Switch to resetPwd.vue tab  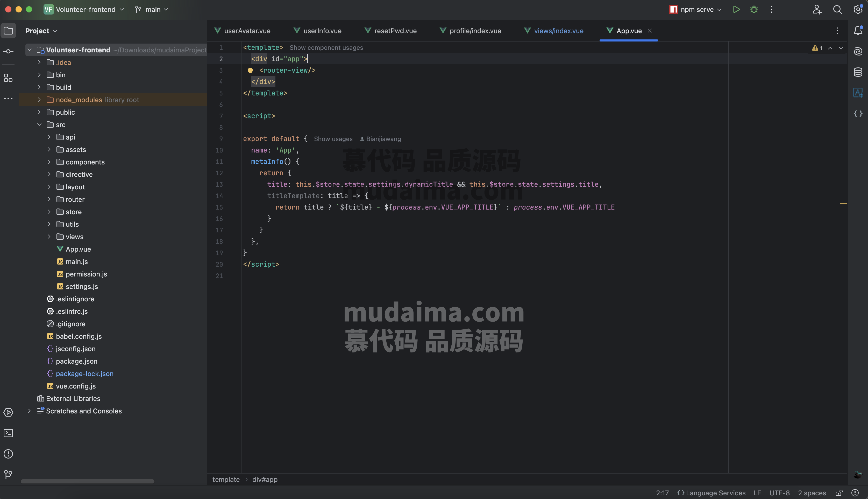click(x=390, y=31)
